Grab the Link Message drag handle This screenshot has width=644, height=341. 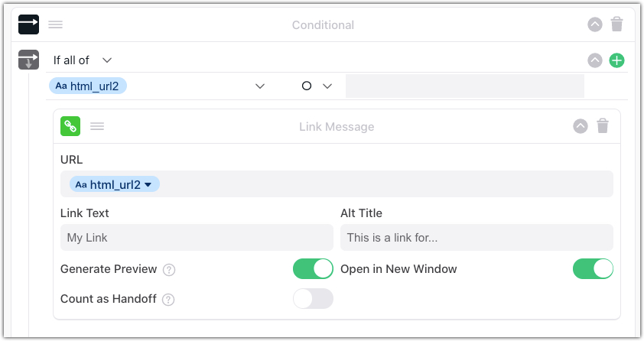(x=97, y=126)
